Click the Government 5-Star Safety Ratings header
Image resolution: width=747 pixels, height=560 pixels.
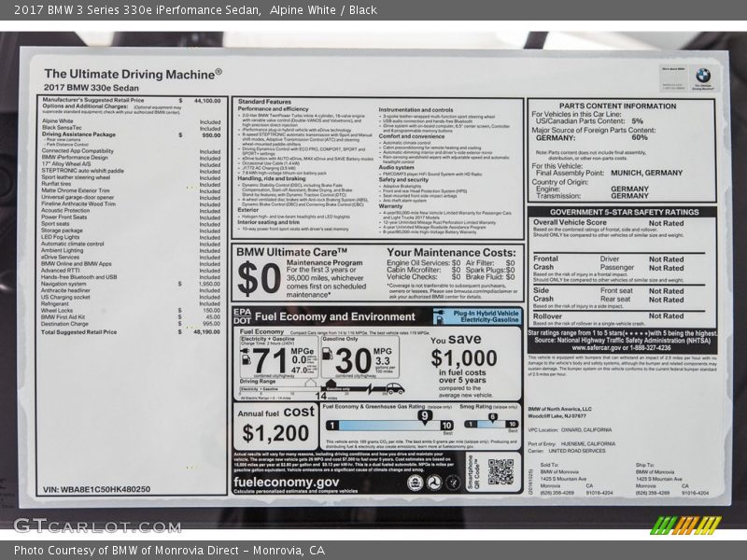click(622, 212)
